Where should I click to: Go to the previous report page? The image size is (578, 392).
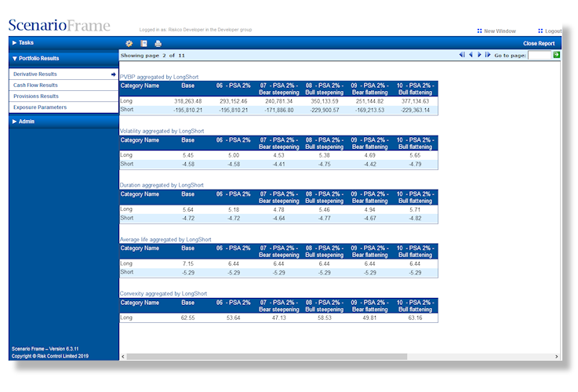471,55
